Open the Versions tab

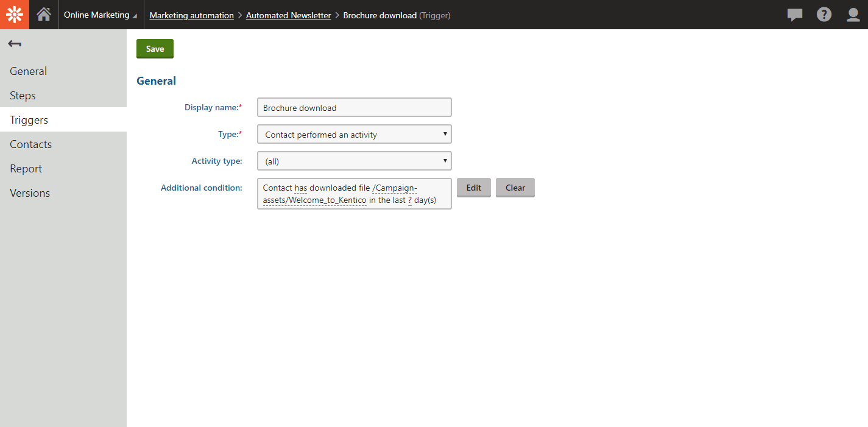63,193
